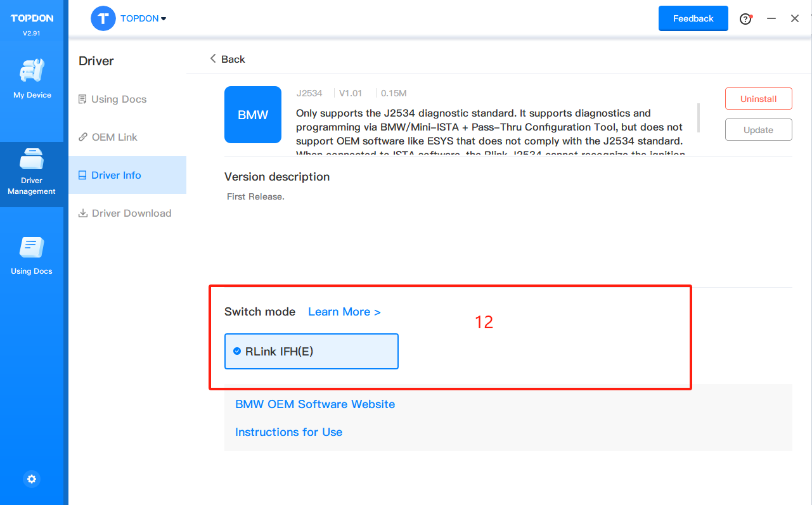Click the Update button
812x505 pixels.
click(x=759, y=130)
